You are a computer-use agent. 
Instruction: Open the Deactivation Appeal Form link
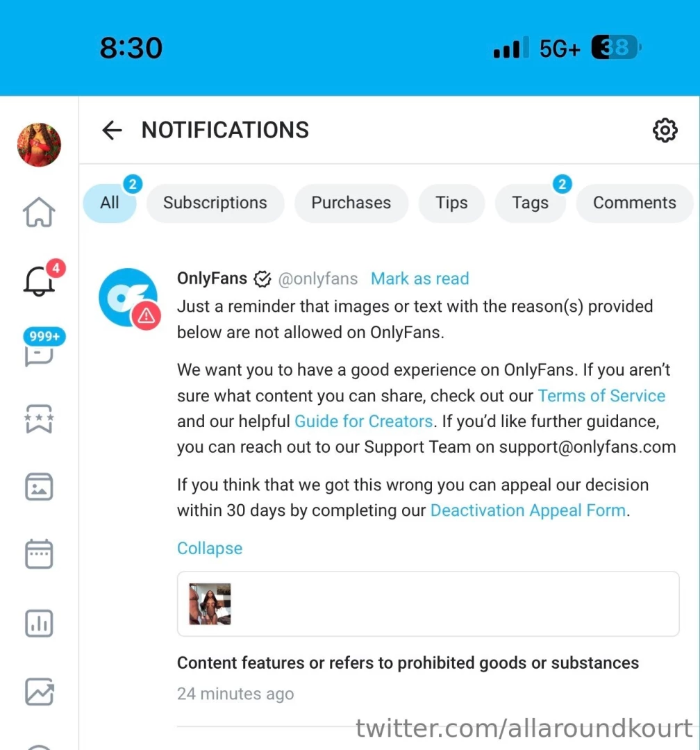point(528,510)
